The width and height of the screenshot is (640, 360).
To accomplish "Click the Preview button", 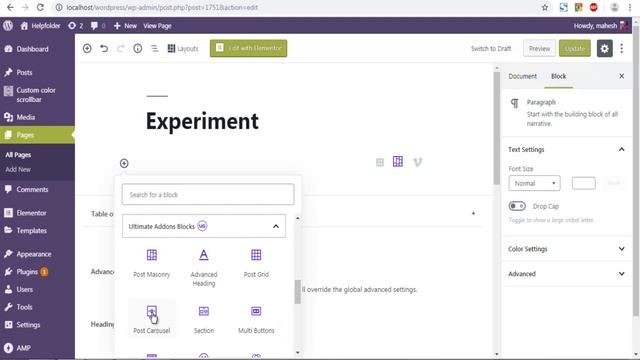I will click(539, 48).
